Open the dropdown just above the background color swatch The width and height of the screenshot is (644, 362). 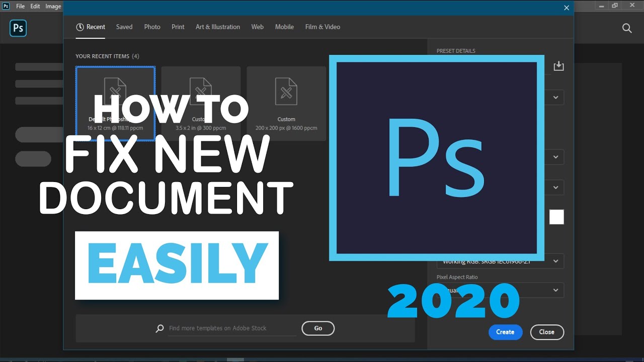coord(555,188)
